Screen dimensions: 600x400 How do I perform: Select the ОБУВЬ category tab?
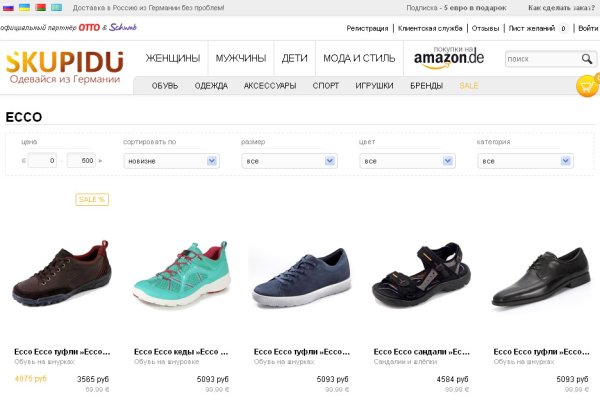(165, 86)
